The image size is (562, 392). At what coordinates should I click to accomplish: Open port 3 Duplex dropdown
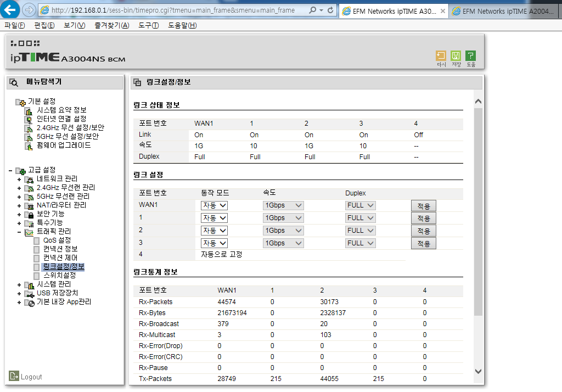360,243
